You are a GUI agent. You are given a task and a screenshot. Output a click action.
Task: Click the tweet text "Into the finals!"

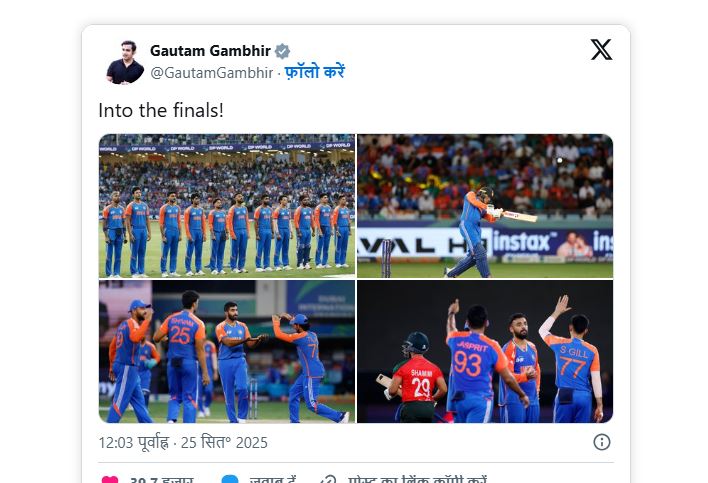point(161,110)
